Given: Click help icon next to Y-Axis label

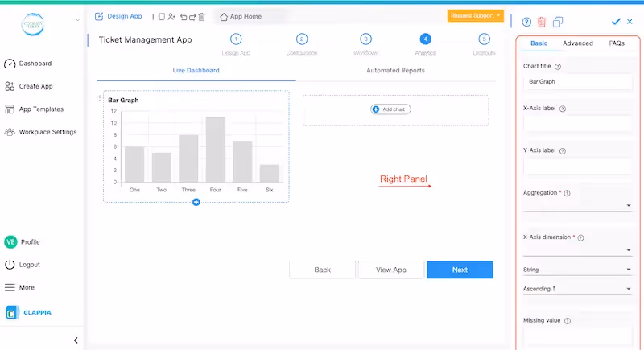Looking at the screenshot, I should [563, 151].
